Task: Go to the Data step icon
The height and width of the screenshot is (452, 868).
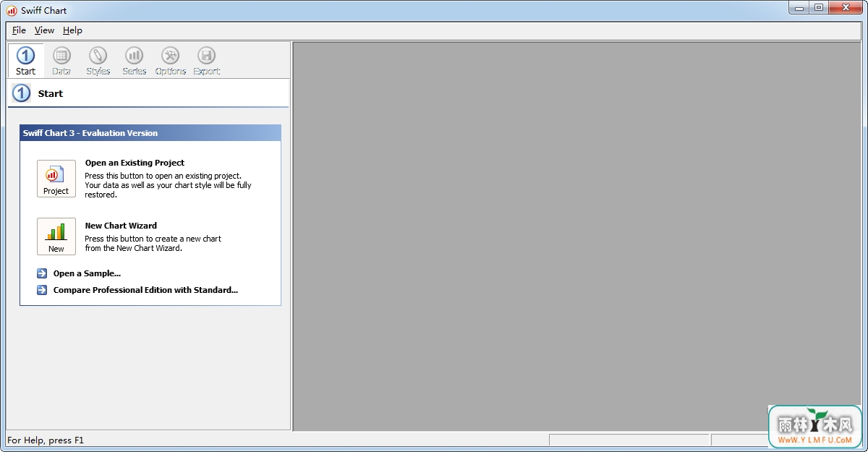Action: pos(61,61)
